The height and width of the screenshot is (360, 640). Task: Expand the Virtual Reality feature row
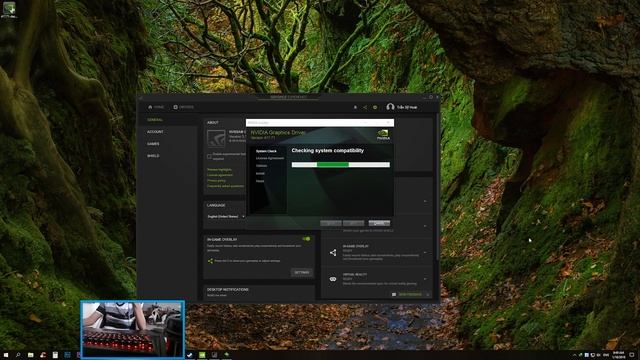[x=425, y=279]
